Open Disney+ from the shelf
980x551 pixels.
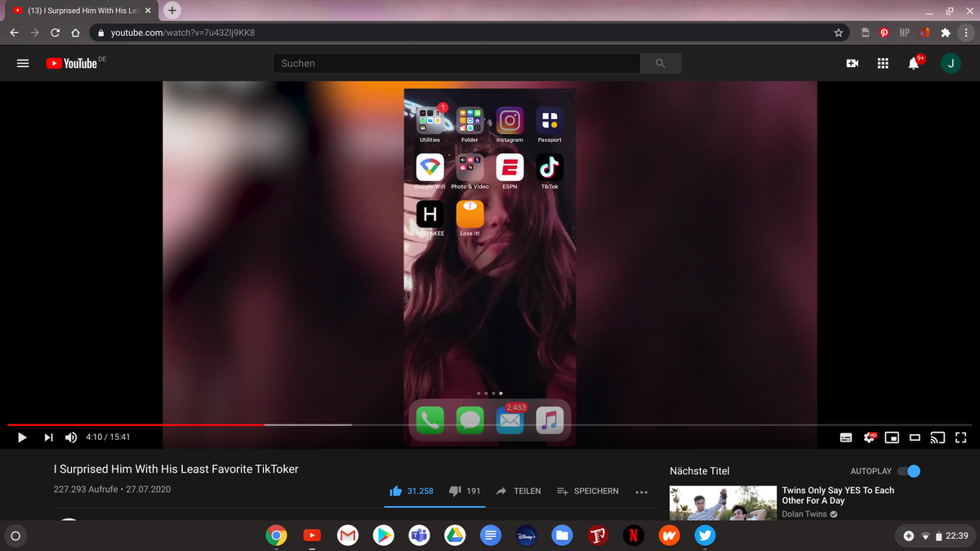click(526, 535)
